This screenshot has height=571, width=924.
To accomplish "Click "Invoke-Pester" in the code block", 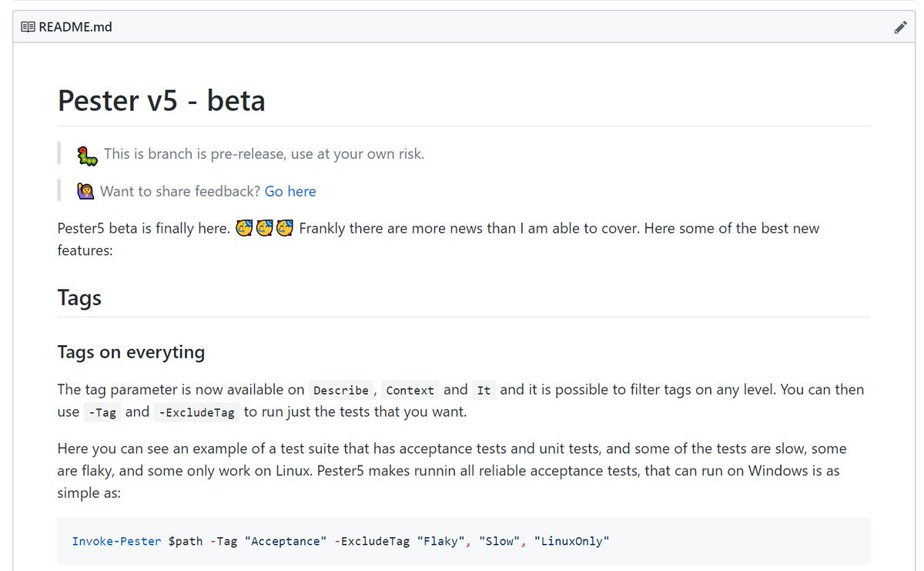I will [117, 541].
